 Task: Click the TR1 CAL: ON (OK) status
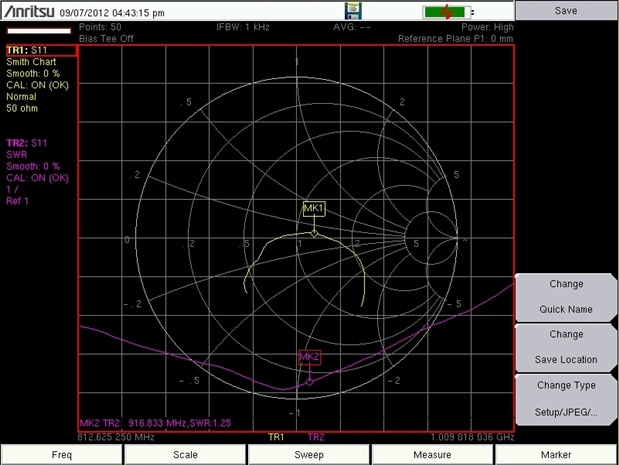(x=38, y=85)
